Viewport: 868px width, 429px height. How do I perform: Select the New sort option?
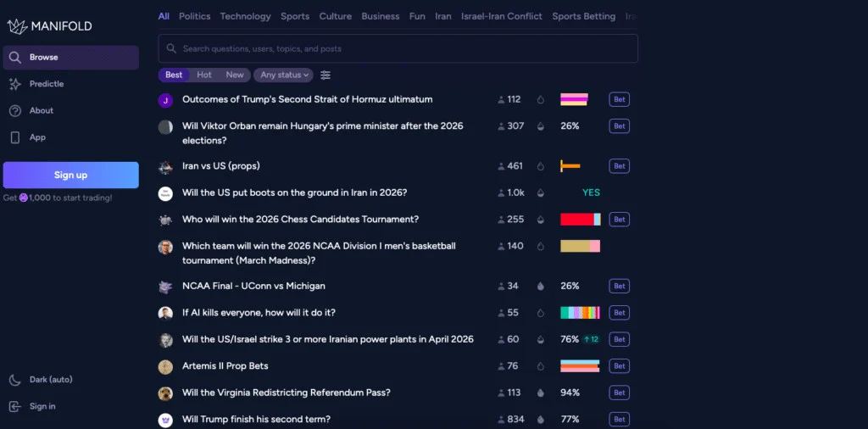[x=235, y=75]
